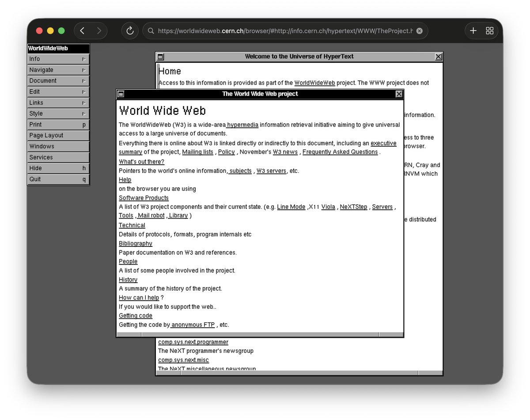The width and height of the screenshot is (530, 420).
Task: Reload the page with the refresh icon
Action: pos(130,30)
